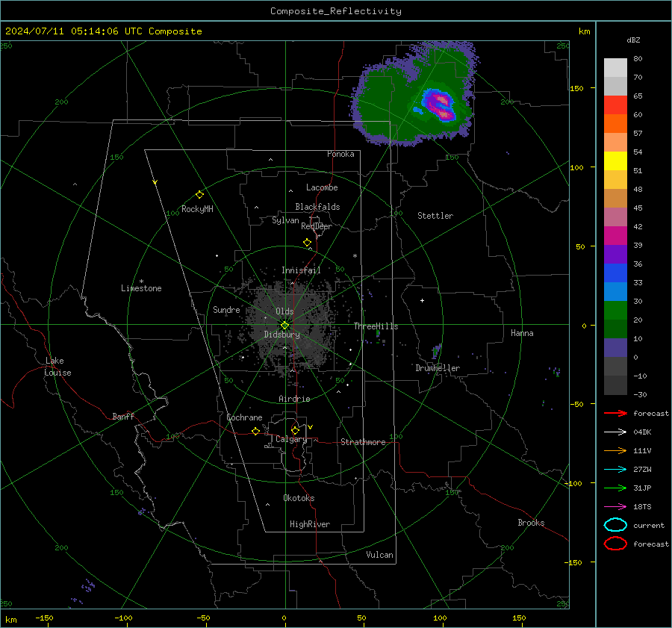Select the Cochrane label

pyautogui.click(x=244, y=417)
